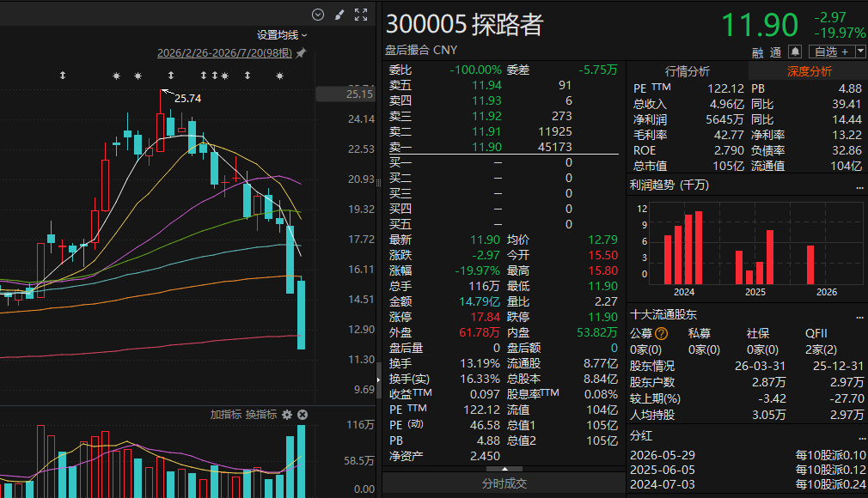Click the 股东户数 row label
Image resolution: width=868 pixels, height=498 pixels.
652,382
